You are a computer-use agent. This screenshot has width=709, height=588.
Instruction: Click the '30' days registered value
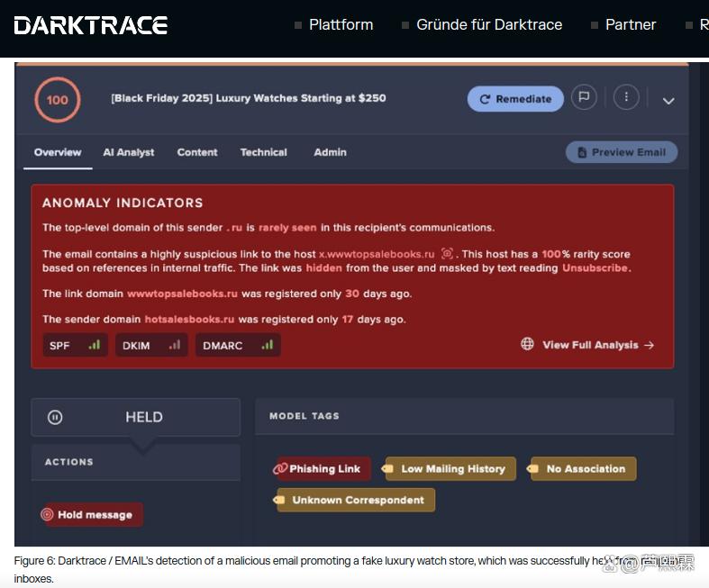coord(352,294)
